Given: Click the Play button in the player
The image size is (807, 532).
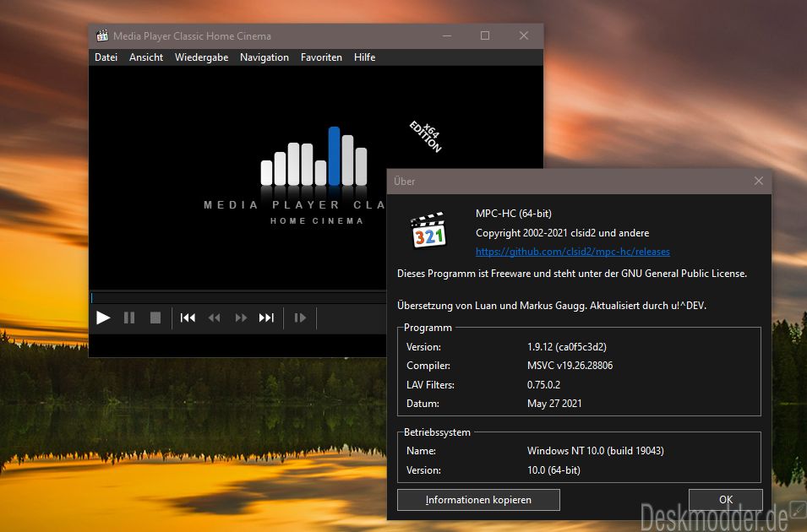Looking at the screenshot, I should [x=103, y=318].
